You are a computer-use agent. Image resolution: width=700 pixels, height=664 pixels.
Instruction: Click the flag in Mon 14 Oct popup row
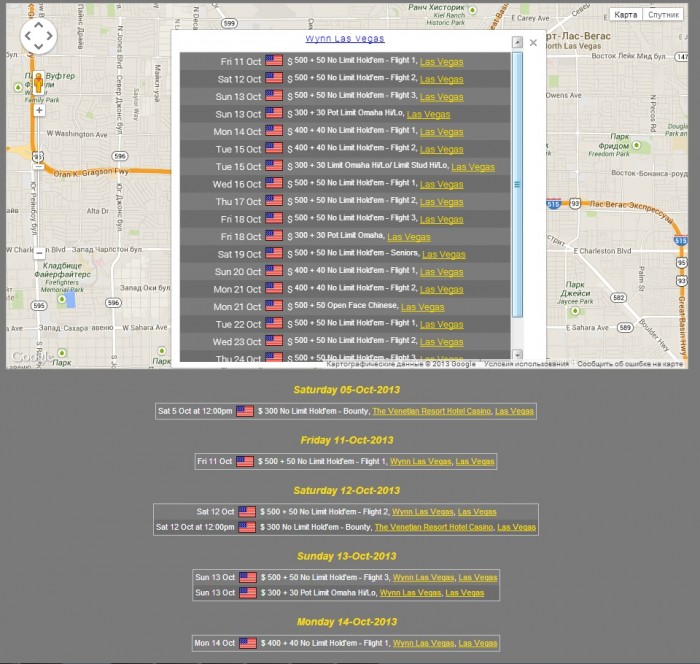274,130
